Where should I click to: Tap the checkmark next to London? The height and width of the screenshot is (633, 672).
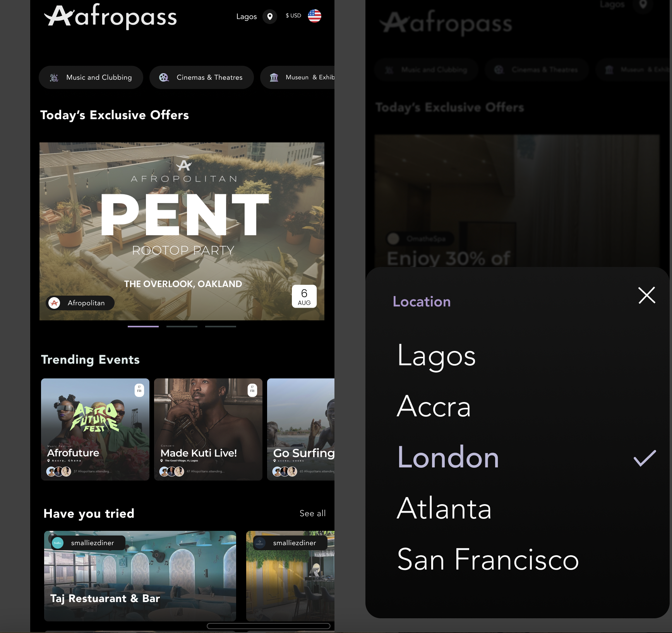645,458
